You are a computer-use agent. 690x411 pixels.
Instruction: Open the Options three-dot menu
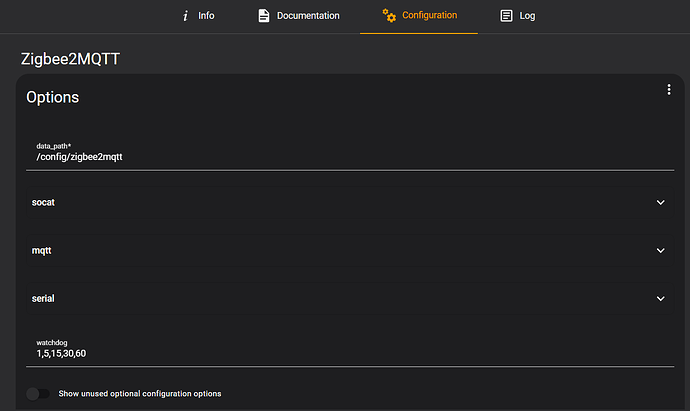click(x=669, y=90)
